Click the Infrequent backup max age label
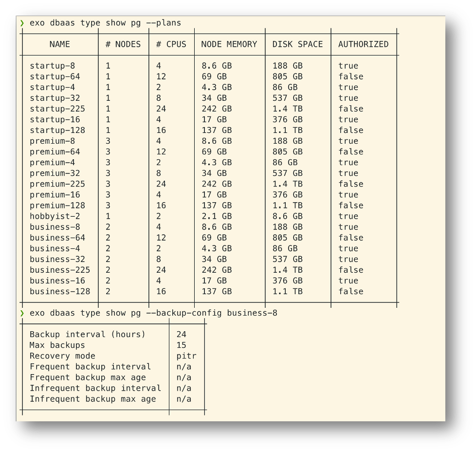The height and width of the screenshot is (452, 476). click(92, 399)
